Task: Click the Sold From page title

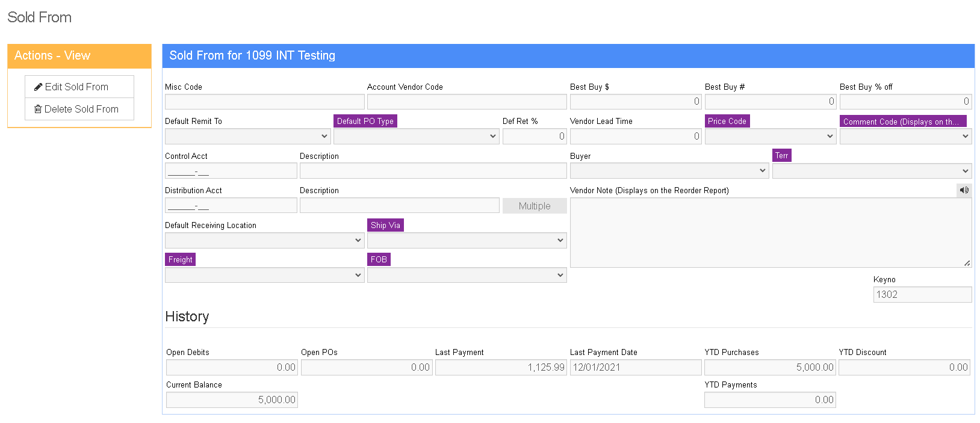Action: coord(40,17)
